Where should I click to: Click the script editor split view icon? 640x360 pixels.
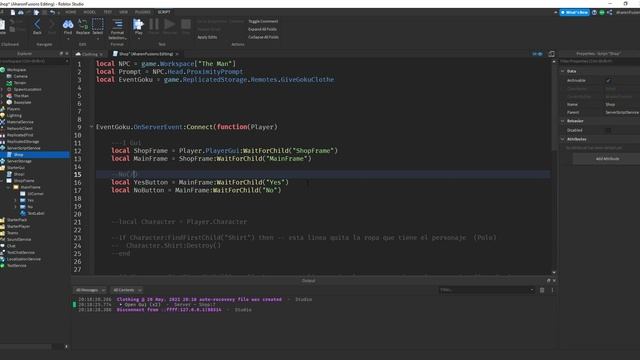(x=551, y=54)
